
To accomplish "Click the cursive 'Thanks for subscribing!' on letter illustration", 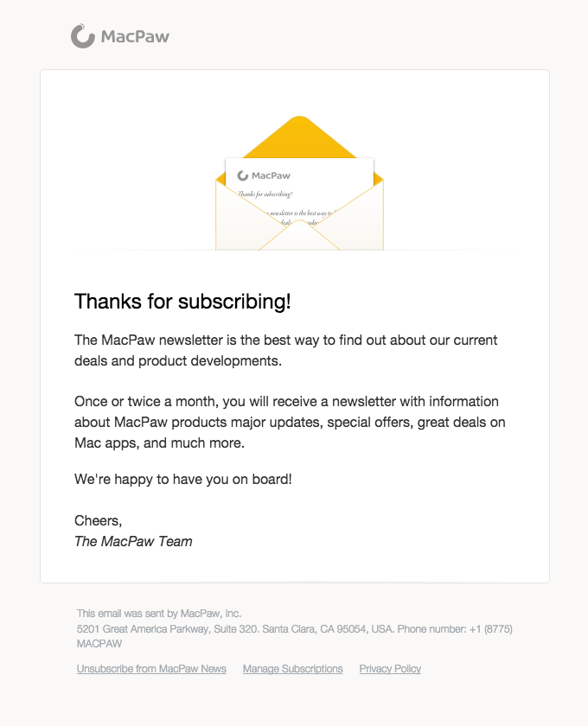I will 265,194.
